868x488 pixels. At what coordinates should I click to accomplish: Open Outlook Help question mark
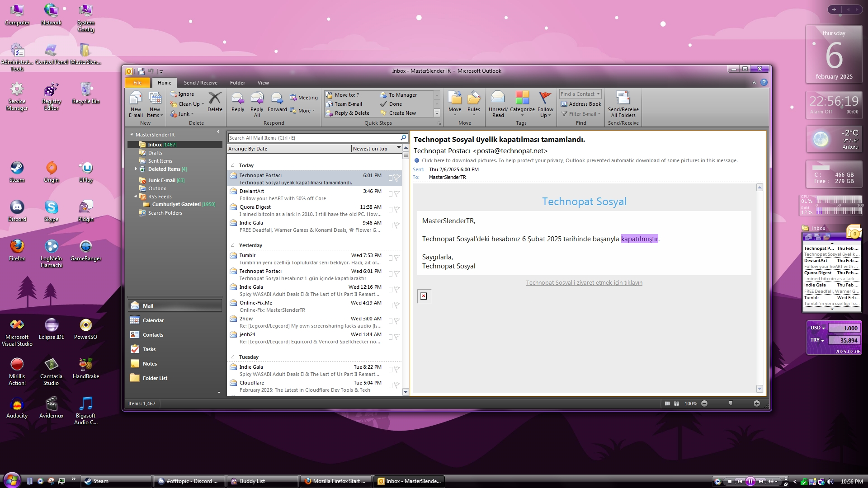[x=764, y=82]
